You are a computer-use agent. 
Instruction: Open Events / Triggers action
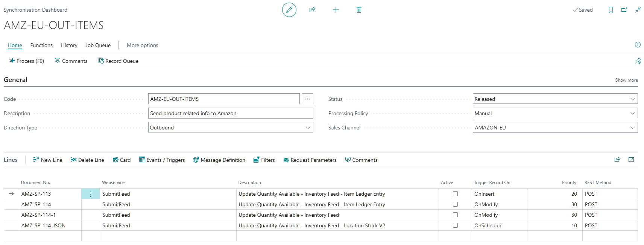[162, 160]
